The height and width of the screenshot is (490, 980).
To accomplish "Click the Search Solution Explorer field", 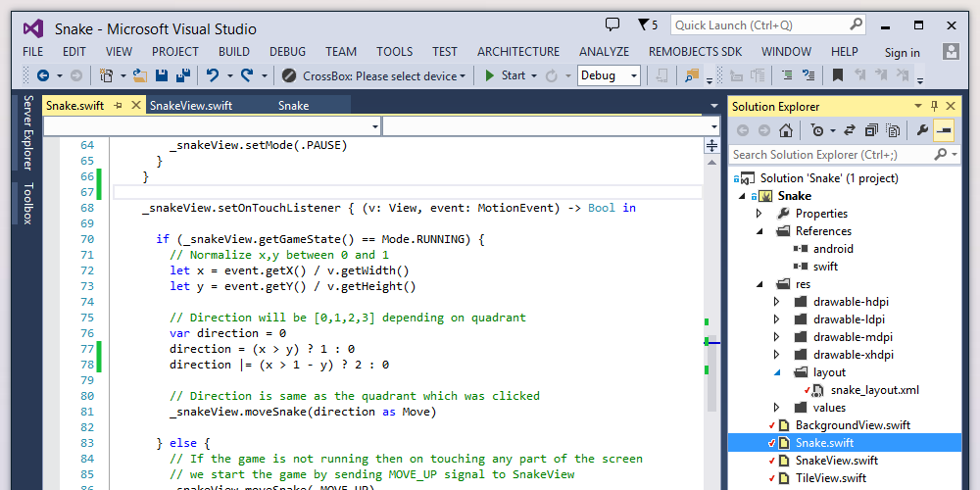I will coord(831,155).
